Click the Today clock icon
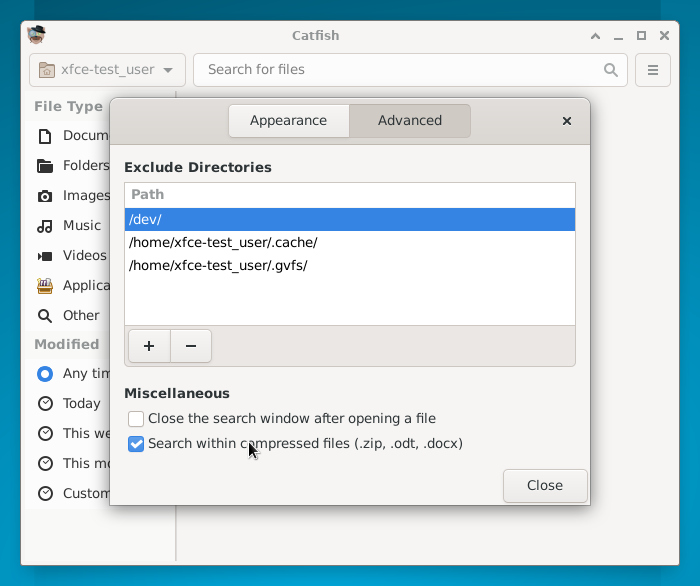 click(45, 403)
